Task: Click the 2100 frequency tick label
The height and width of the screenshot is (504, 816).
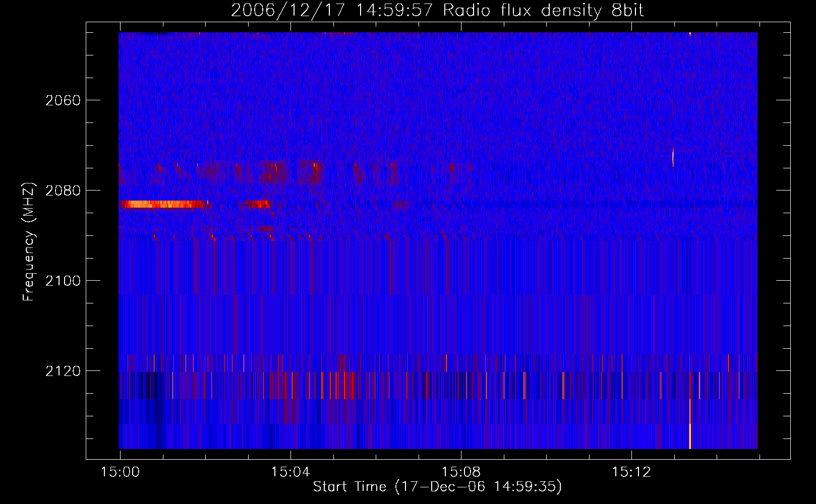Action: [x=63, y=281]
